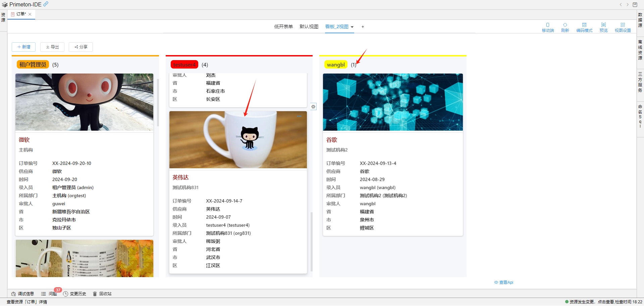
Task: Open the 回收站 recycle bin
Action: point(102,294)
